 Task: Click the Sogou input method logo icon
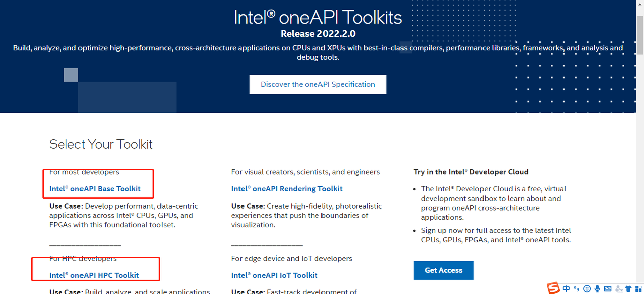[x=553, y=288]
